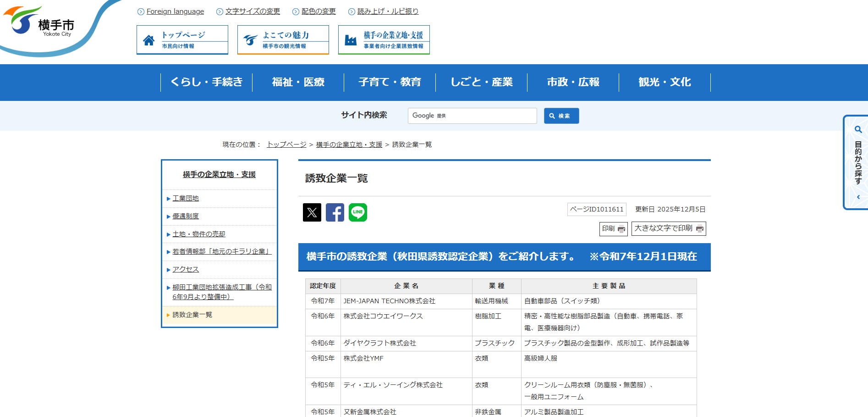This screenshot has height=417, width=868.
Task: Click page heading 誘致企業一覧
Action: (x=337, y=178)
